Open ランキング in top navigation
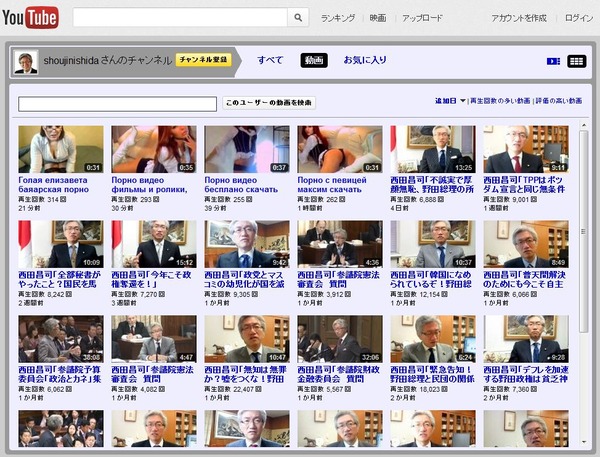The height and width of the screenshot is (457, 600). (338, 18)
